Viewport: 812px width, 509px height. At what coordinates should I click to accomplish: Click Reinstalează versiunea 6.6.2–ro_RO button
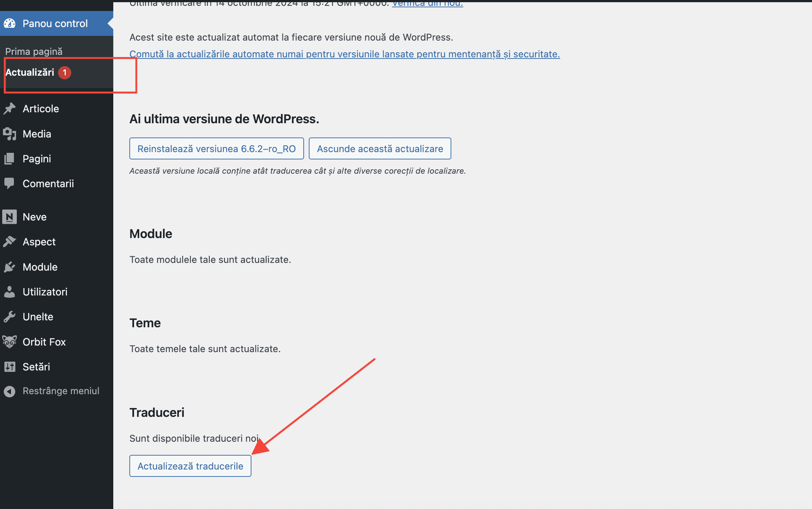pyautogui.click(x=216, y=148)
